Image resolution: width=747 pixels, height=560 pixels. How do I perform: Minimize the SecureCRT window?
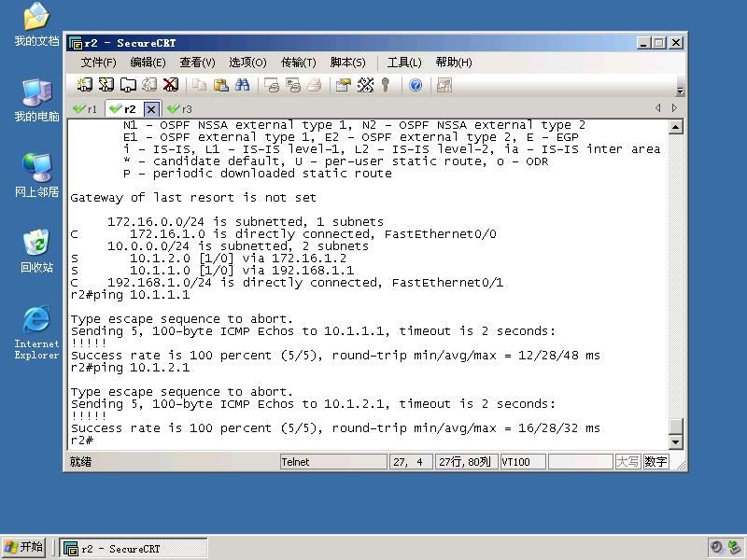point(643,43)
